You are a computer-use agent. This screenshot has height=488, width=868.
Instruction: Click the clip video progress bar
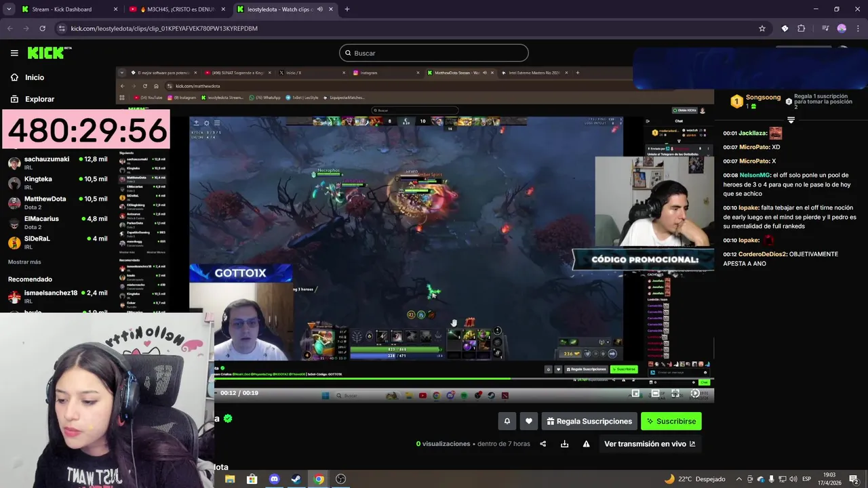(464, 379)
